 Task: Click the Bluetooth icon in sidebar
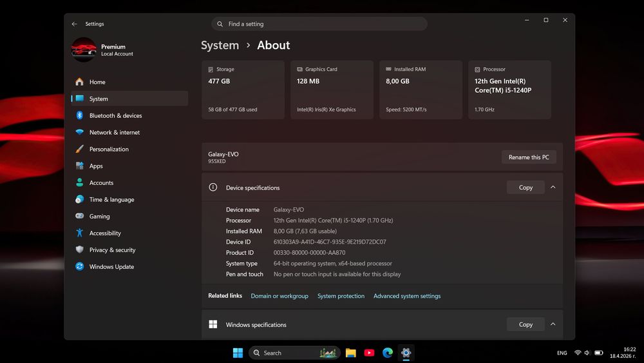point(80,115)
